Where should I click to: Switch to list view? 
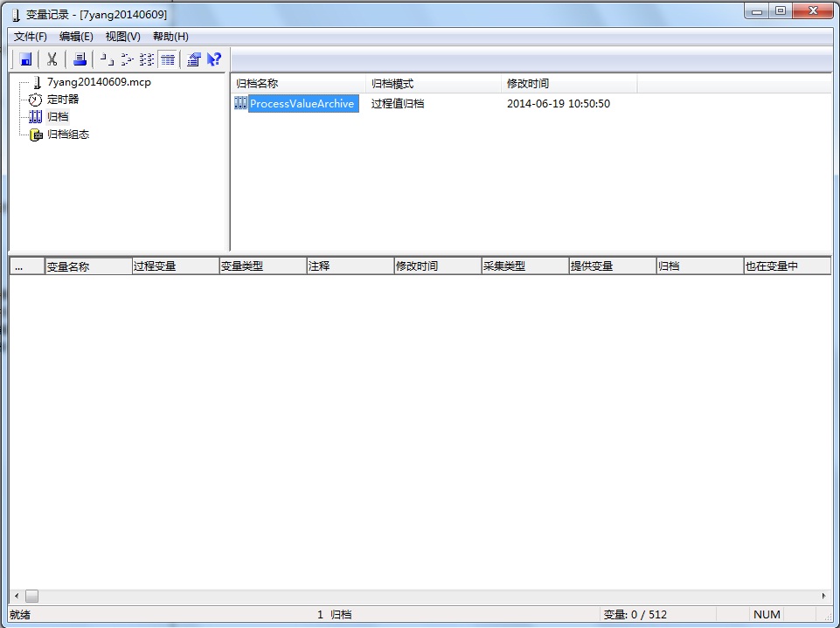point(147,59)
